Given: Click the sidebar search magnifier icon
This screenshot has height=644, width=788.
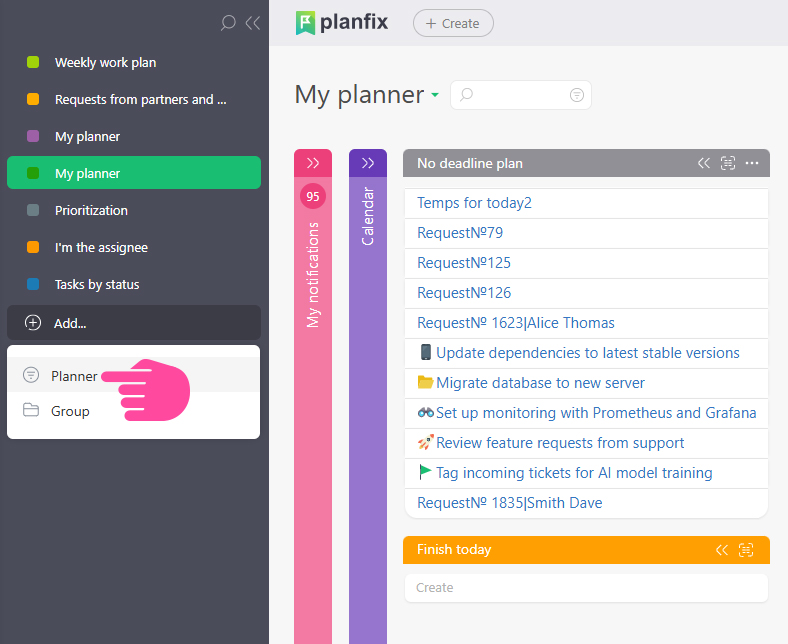Looking at the screenshot, I should (x=228, y=23).
